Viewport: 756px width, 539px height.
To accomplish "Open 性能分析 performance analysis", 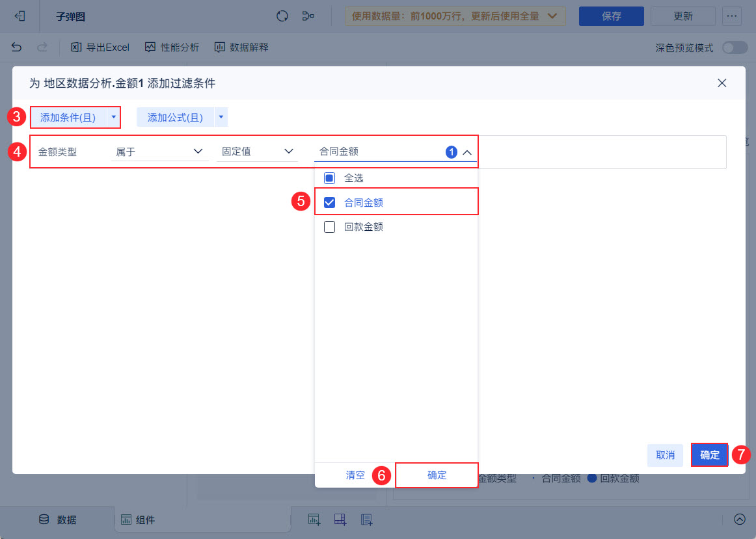I will pos(172,47).
